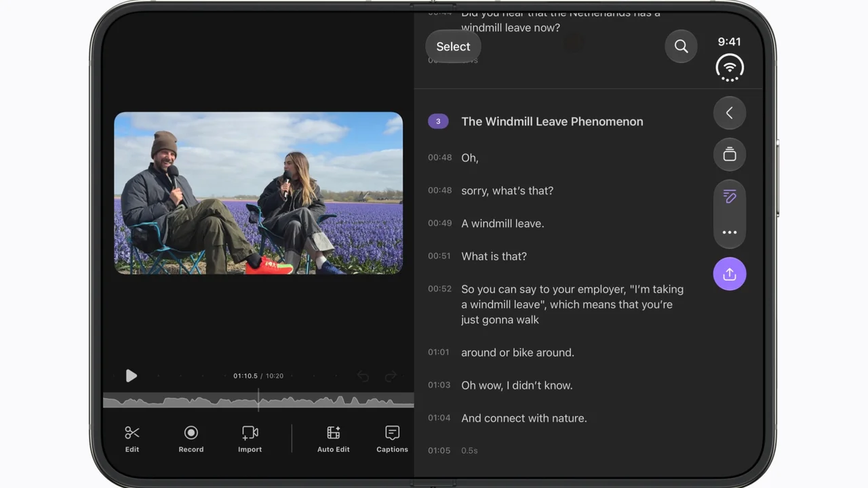Tap the Select button
This screenshot has width=868, height=488.
coord(453,46)
